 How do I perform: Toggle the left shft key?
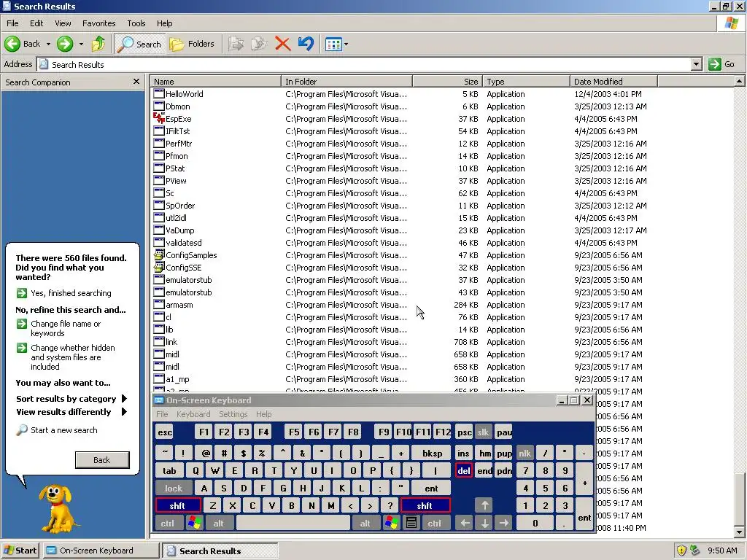[x=177, y=506]
